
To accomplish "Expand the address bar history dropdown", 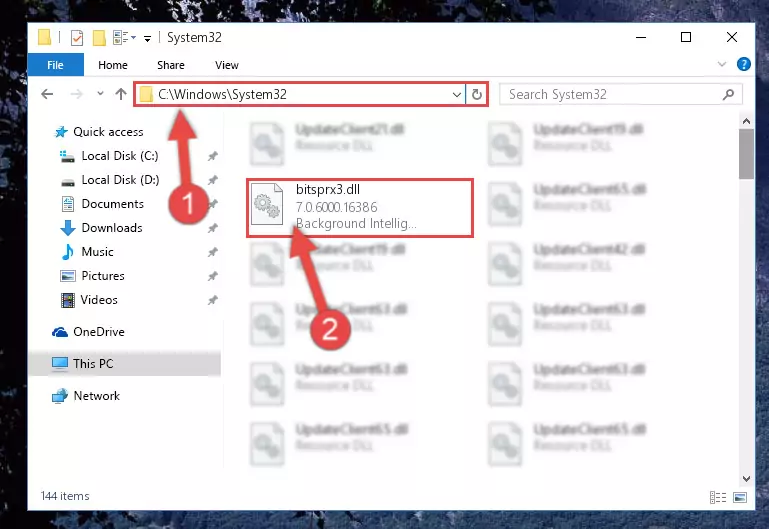I will click(x=457, y=94).
